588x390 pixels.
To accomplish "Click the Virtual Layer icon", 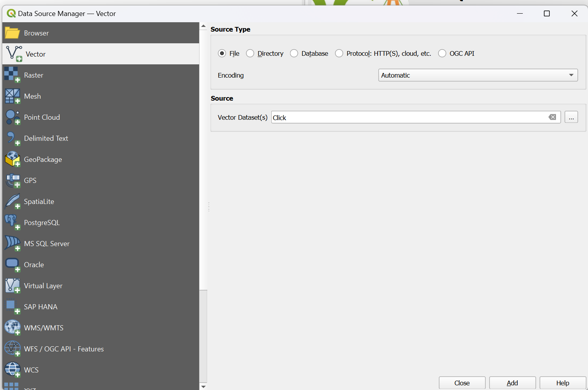I will point(12,285).
